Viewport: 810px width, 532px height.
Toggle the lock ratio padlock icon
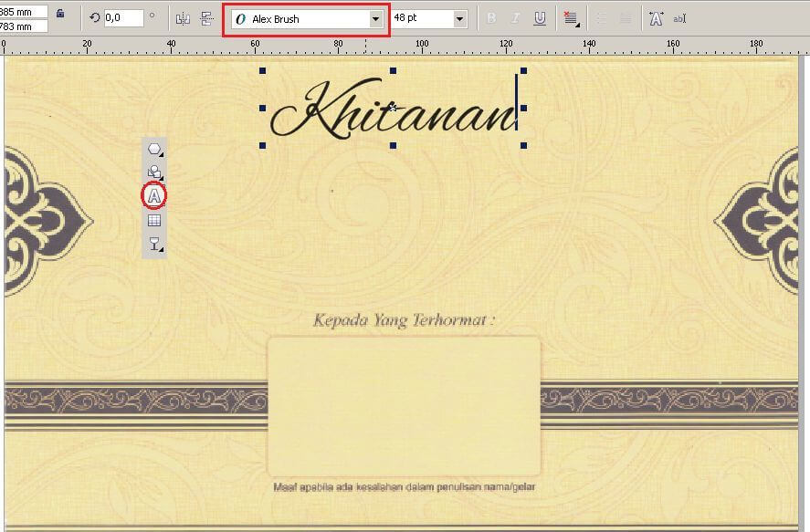click(x=60, y=14)
